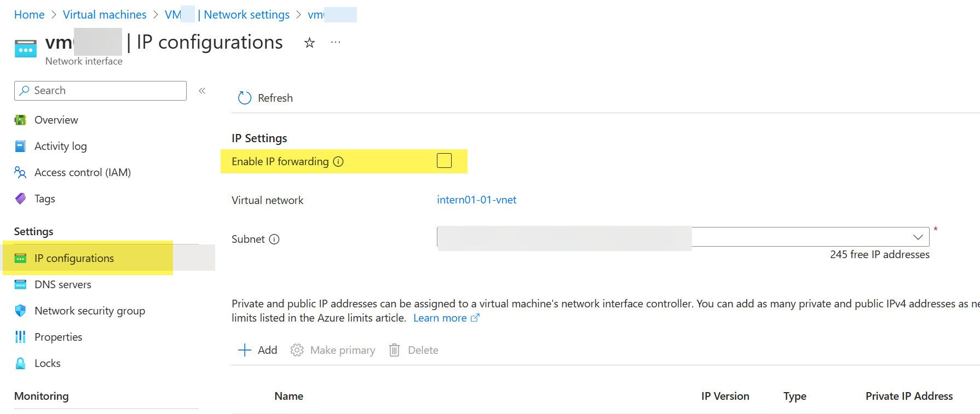Screen dimensions: 980x414
Task: Open Access control (IAM) settings
Action: point(83,172)
